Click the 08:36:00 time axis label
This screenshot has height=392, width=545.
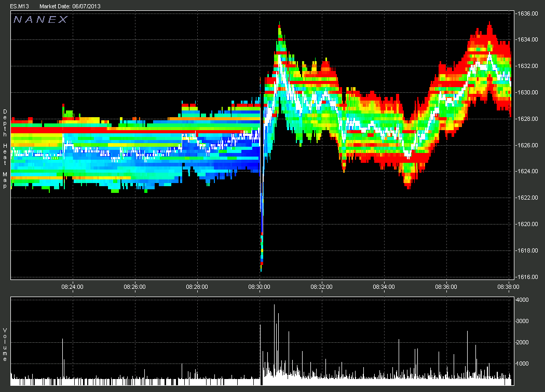coord(446,287)
